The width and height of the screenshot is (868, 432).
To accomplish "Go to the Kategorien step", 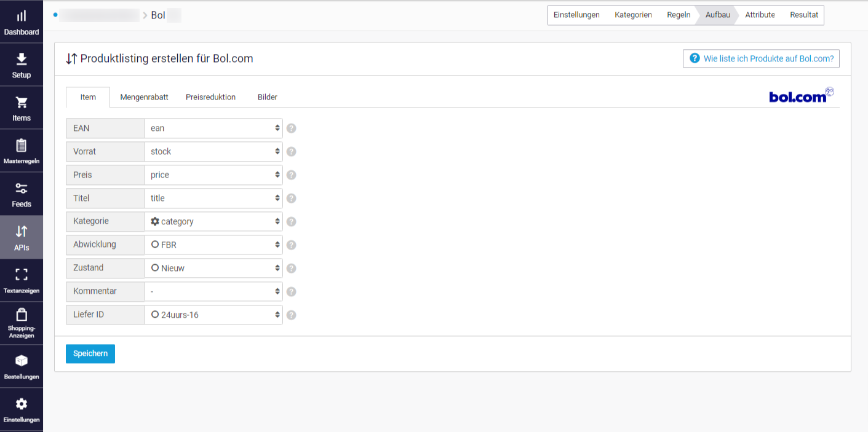I will pos(633,15).
